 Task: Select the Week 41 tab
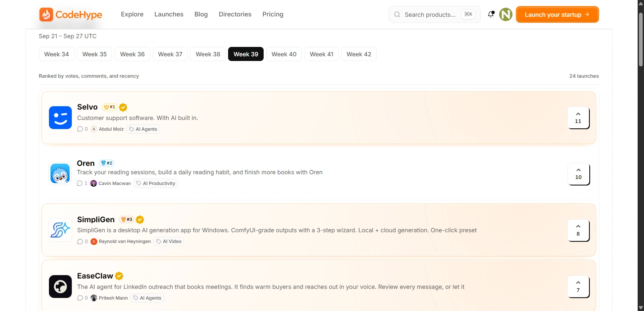pyautogui.click(x=322, y=54)
